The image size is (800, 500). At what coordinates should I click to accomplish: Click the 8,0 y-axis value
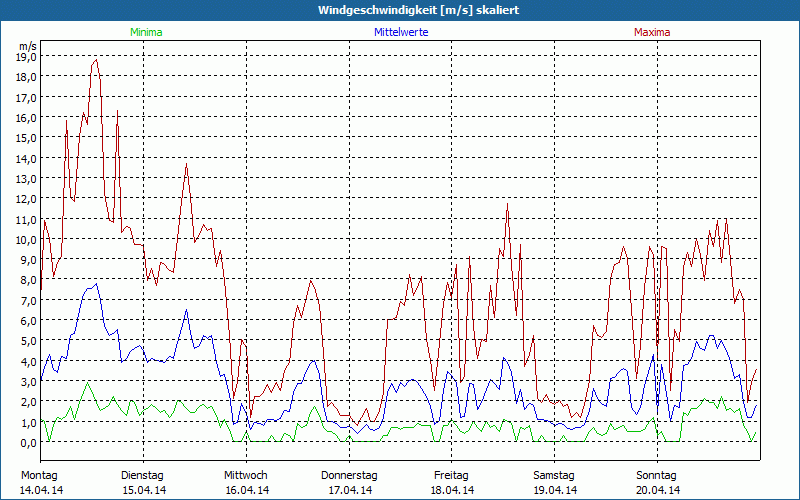[29, 280]
